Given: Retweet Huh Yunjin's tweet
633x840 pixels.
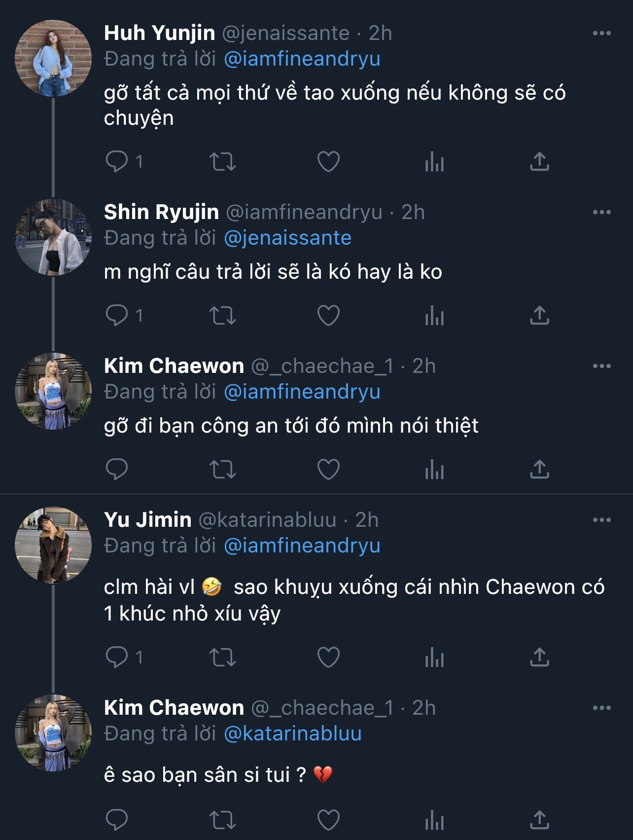Looking at the screenshot, I should [223, 161].
